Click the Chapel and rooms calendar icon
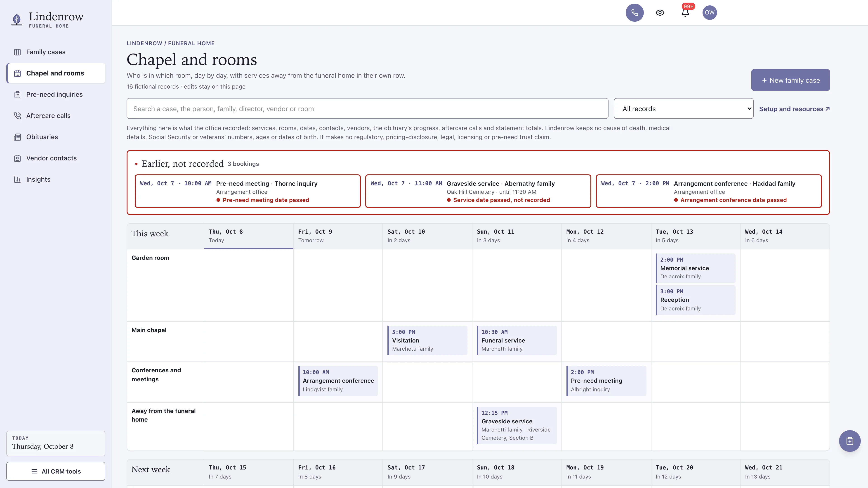Image resolution: width=868 pixels, height=488 pixels. tap(18, 73)
